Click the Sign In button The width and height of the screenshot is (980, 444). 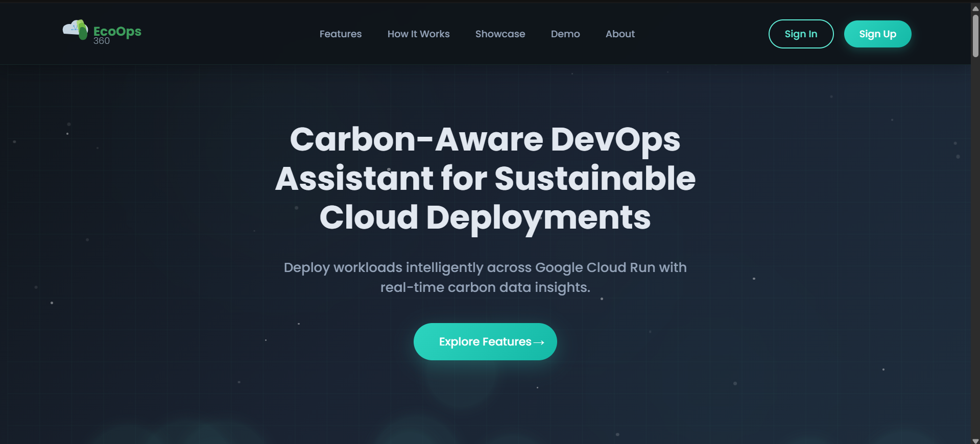tap(801, 34)
